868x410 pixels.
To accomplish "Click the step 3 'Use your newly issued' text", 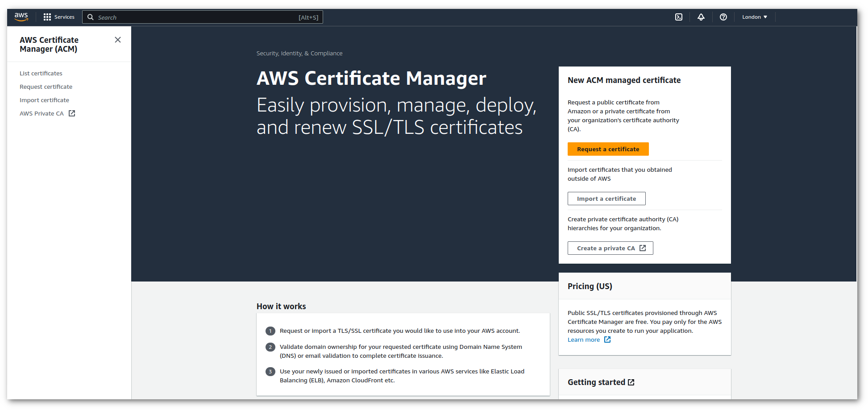I will 402,376.
